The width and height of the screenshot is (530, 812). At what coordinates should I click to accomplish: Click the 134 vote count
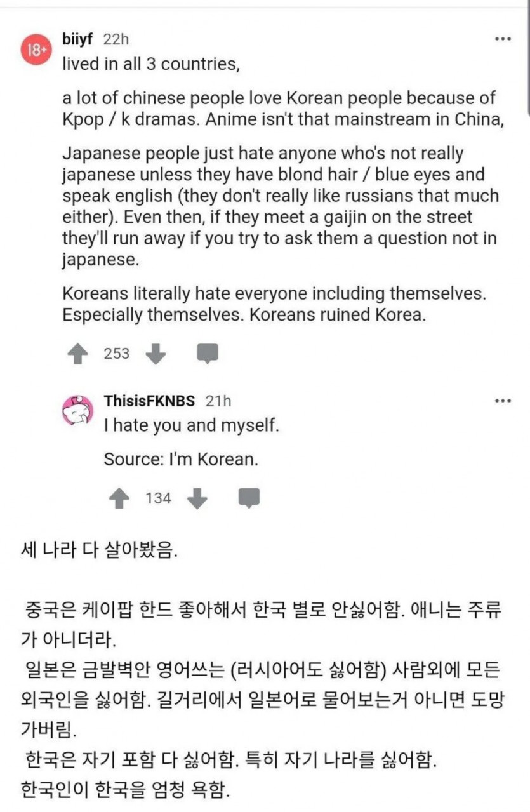(158, 498)
